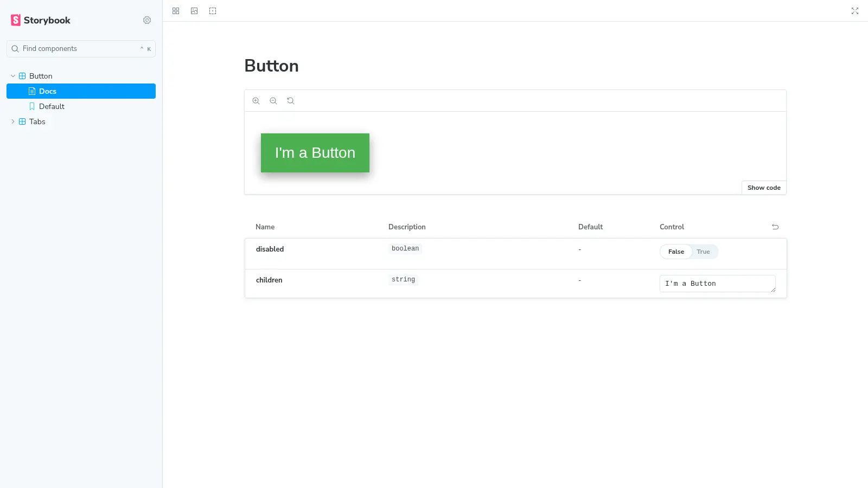Select the Button component label in sidebar
The image size is (868, 488).
(x=41, y=76)
